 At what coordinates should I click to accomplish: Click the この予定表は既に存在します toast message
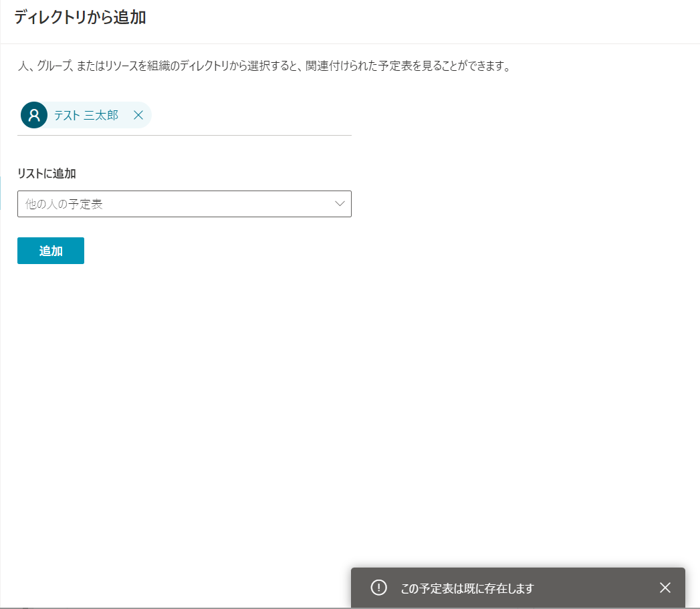pos(467,589)
